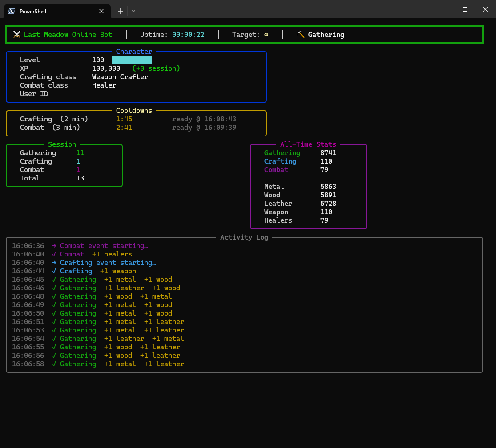Click the Combat event starting log entry

(104, 246)
